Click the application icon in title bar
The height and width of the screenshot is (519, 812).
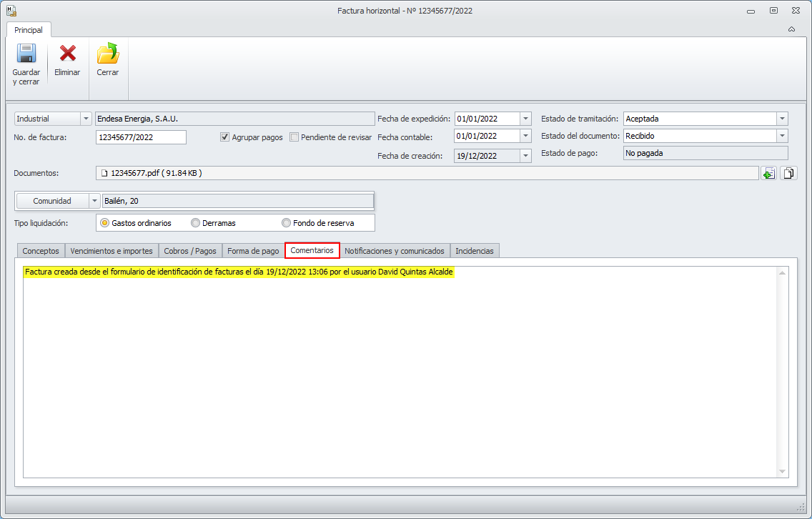(11, 10)
